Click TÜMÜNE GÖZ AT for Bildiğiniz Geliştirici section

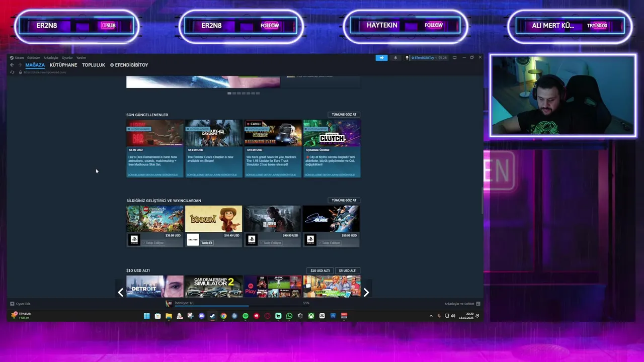344,200
